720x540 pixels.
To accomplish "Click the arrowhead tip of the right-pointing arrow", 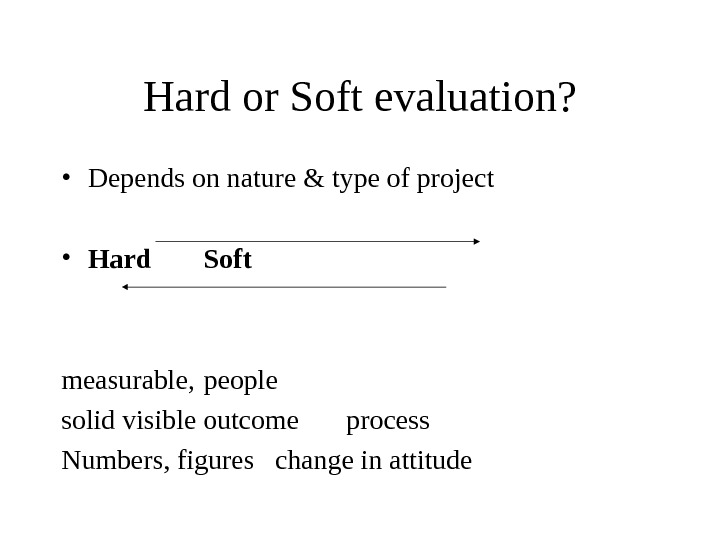I will point(478,241).
